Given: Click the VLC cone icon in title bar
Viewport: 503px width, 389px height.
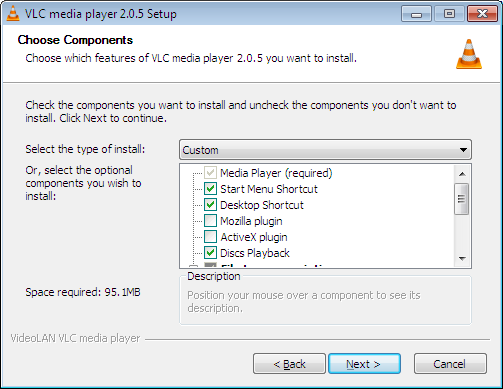Looking at the screenshot, I should 13,13.
